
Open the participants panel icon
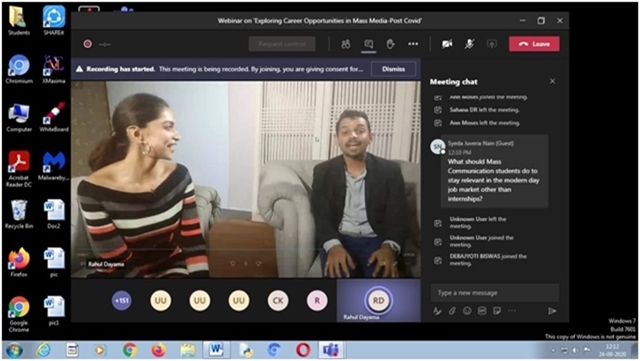click(x=346, y=44)
